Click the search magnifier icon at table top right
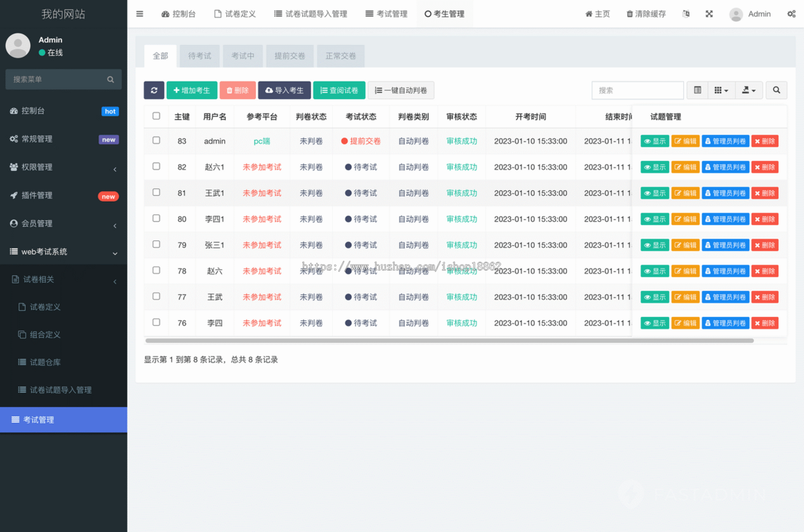The height and width of the screenshot is (532, 804). coord(776,90)
